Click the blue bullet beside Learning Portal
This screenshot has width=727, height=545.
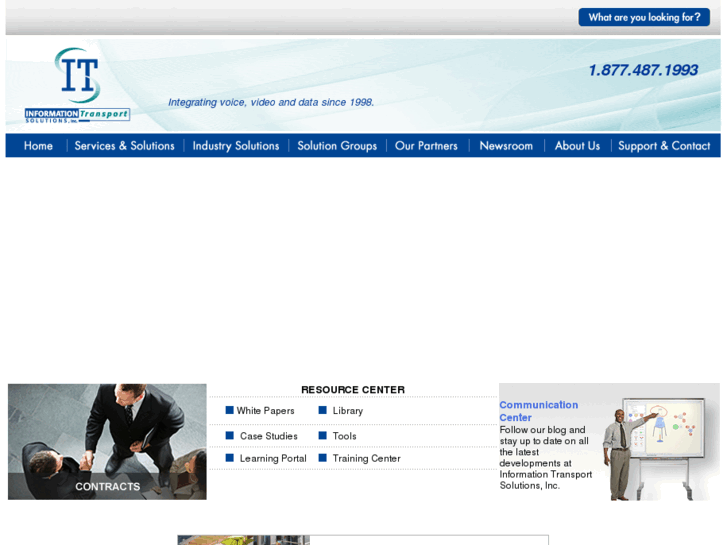click(230, 458)
